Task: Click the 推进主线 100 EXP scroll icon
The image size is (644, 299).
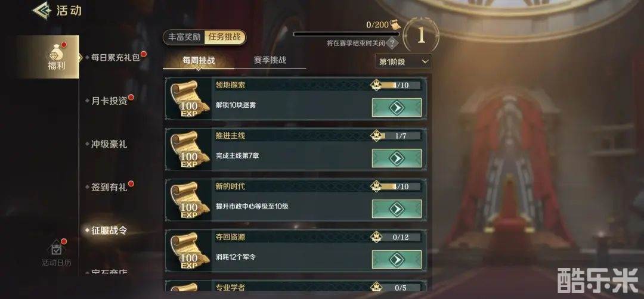Action: (190, 149)
